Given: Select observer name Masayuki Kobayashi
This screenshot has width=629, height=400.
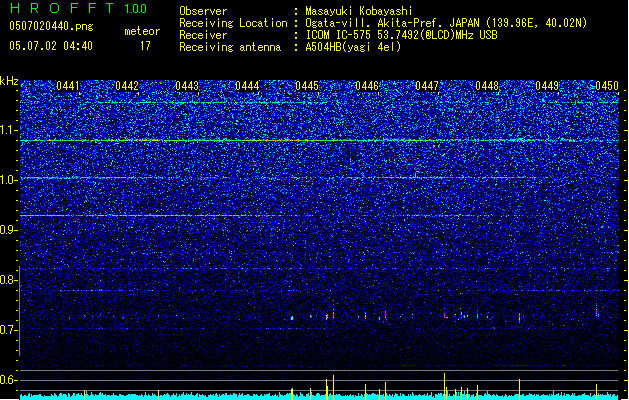Looking at the screenshot, I should [359, 11].
